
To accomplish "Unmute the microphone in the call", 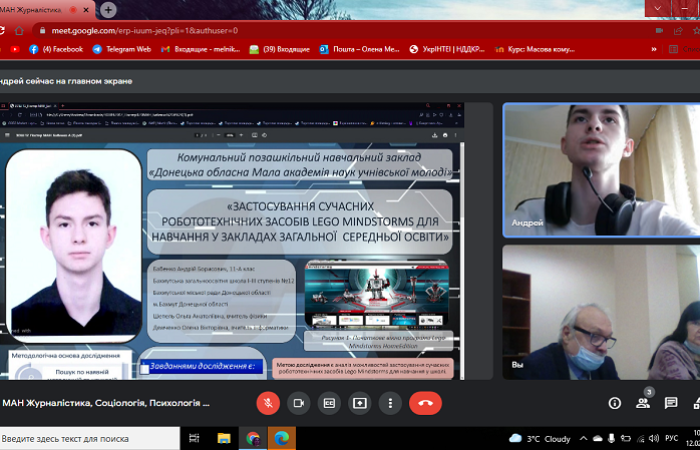I will (267, 403).
